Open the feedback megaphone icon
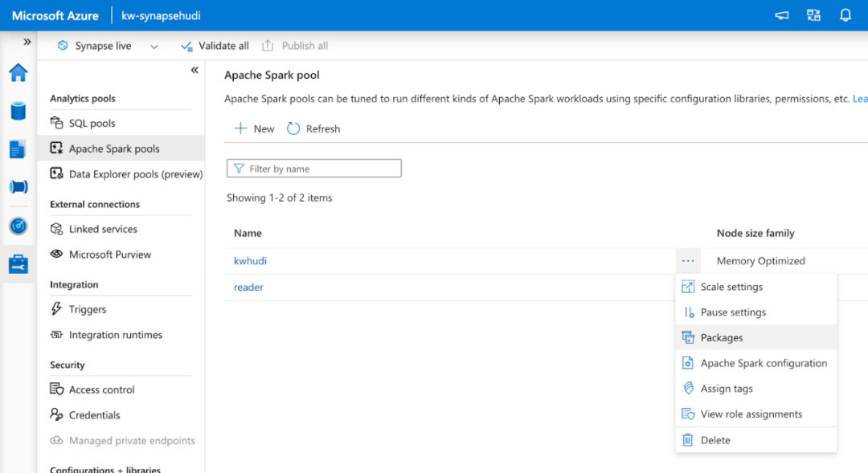 [782, 15]
